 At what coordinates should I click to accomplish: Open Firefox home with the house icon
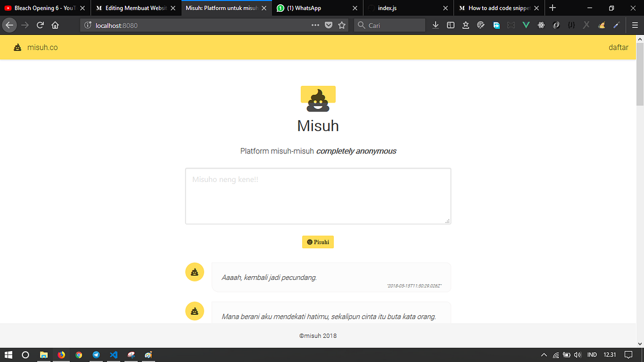click(55, 25)
